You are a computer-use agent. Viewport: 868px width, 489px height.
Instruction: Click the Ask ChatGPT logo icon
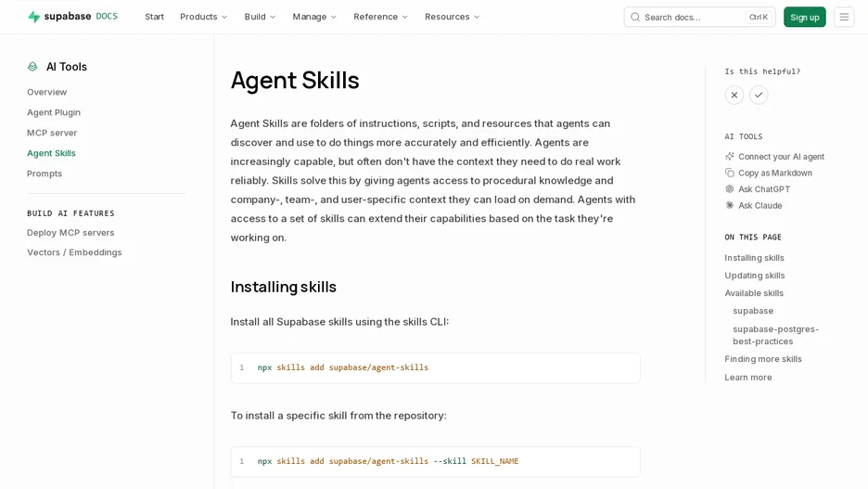730,189
